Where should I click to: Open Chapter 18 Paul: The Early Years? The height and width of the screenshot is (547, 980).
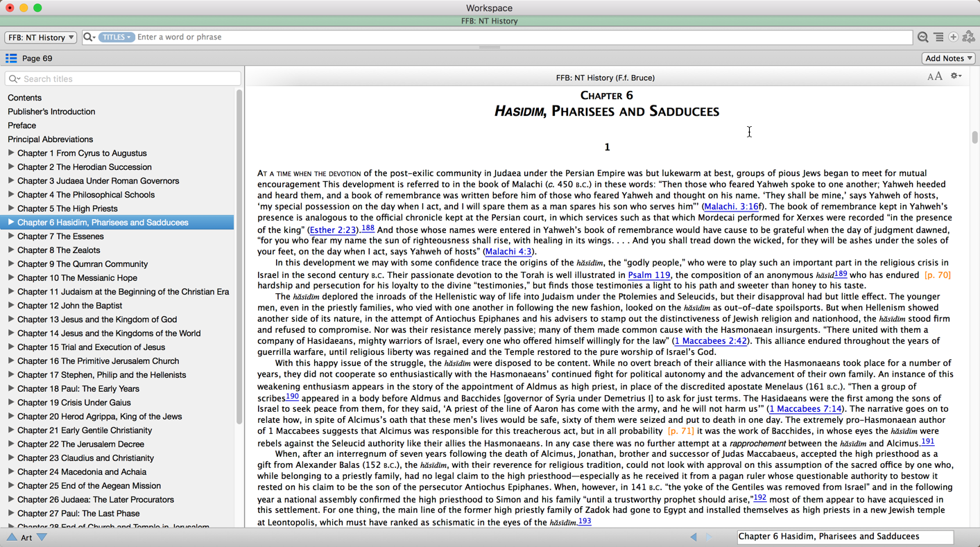[x=78, y=389]
